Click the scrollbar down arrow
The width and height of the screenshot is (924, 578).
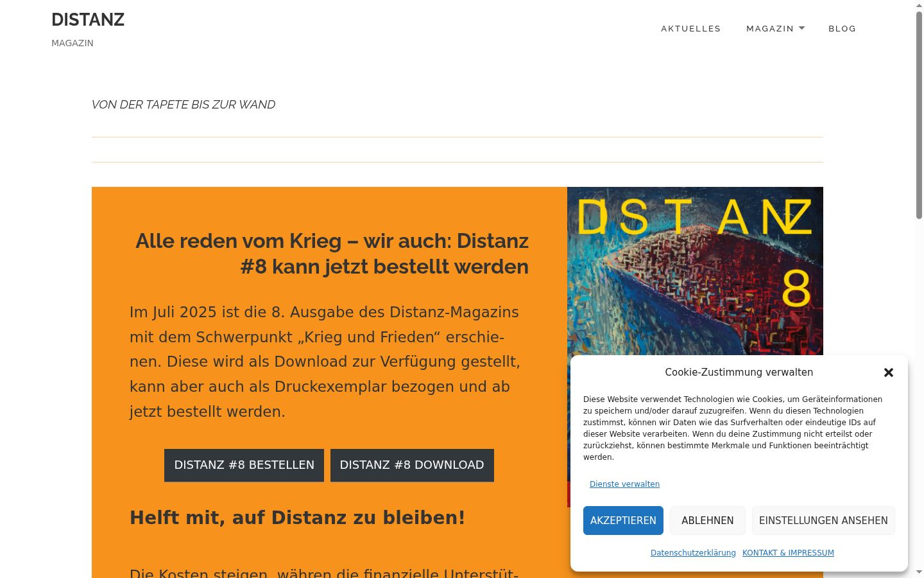pos(919,572)
